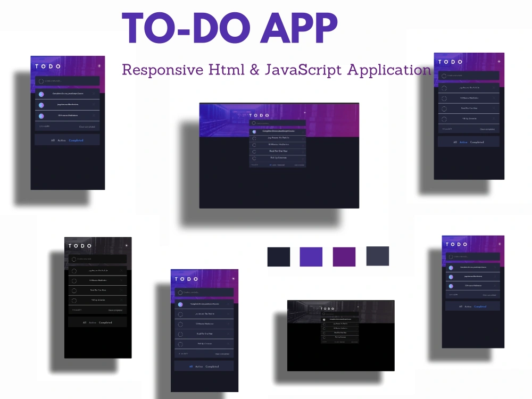Select 'Active' filter in top-right phone mockup
Viewport: 532px width, 399px height.
click(463, 142)
